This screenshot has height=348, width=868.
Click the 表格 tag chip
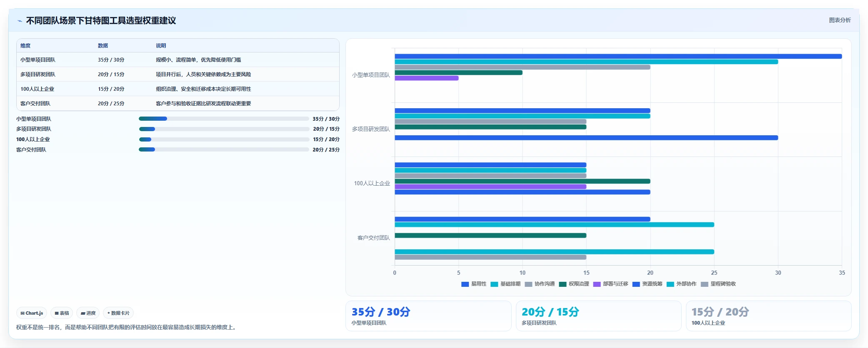[62, 313]
